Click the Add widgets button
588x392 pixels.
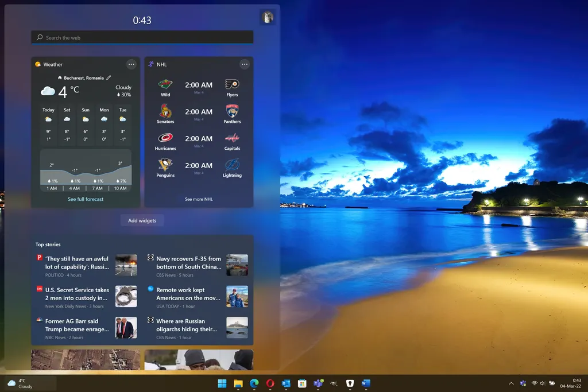pyautogui.click(x=142, y=220)
